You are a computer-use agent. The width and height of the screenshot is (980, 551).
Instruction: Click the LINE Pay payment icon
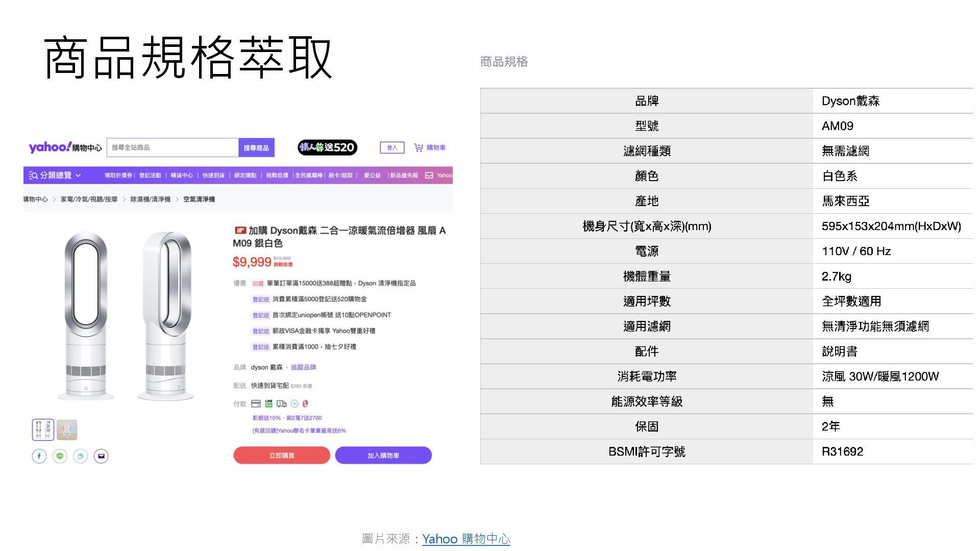[269, 404]
